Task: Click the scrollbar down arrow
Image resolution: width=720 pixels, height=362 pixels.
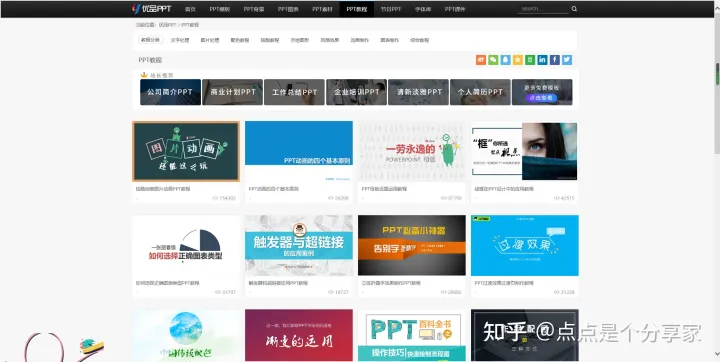Action: pos(717,355)
